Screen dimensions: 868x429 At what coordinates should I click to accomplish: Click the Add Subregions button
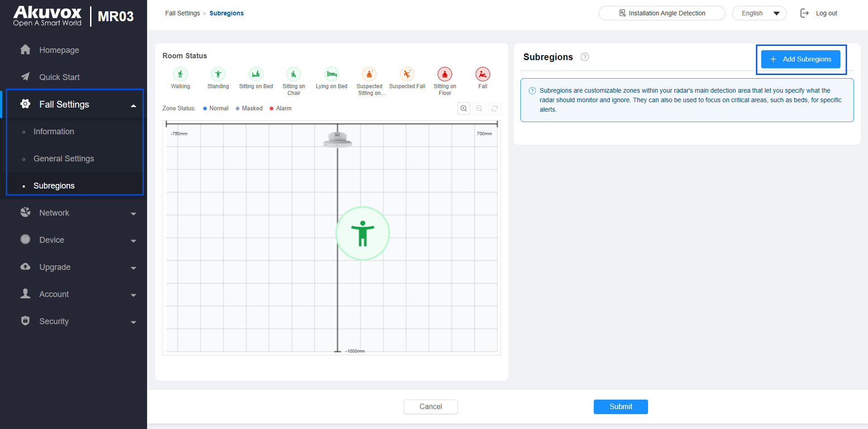(x=801, y=59)
